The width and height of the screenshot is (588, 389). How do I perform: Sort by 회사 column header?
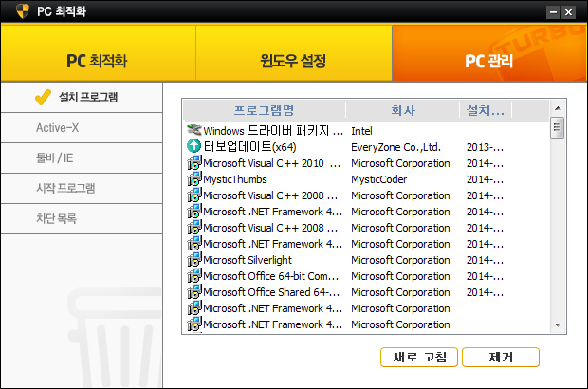(403, 110)
